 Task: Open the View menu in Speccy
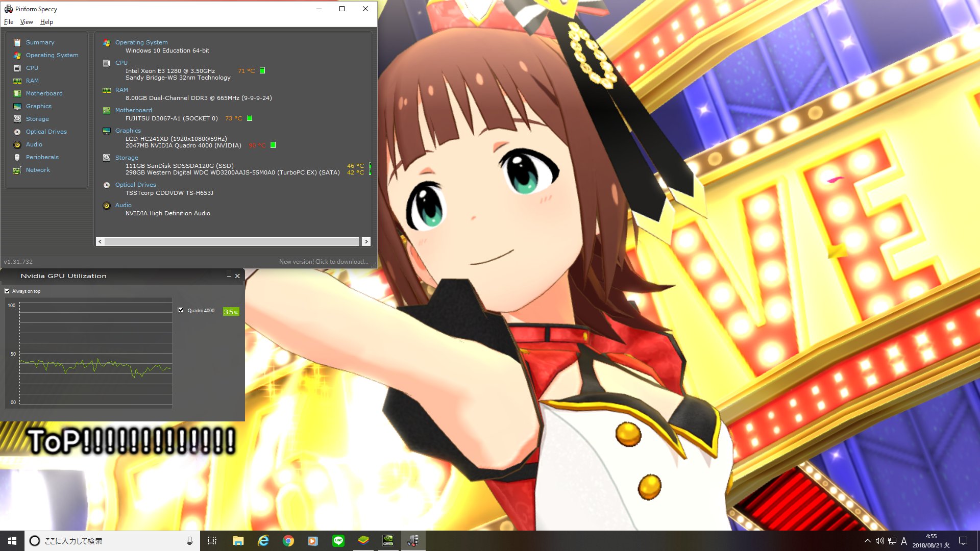[x=26, y=21]
